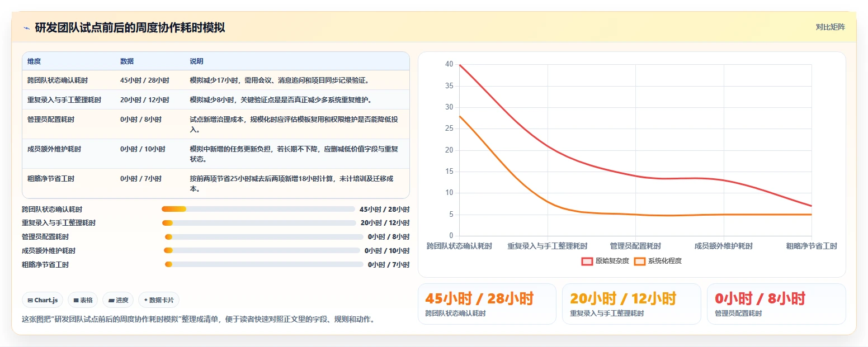Click the x-axis label 成员额外维护耗时

coord(724,246)
